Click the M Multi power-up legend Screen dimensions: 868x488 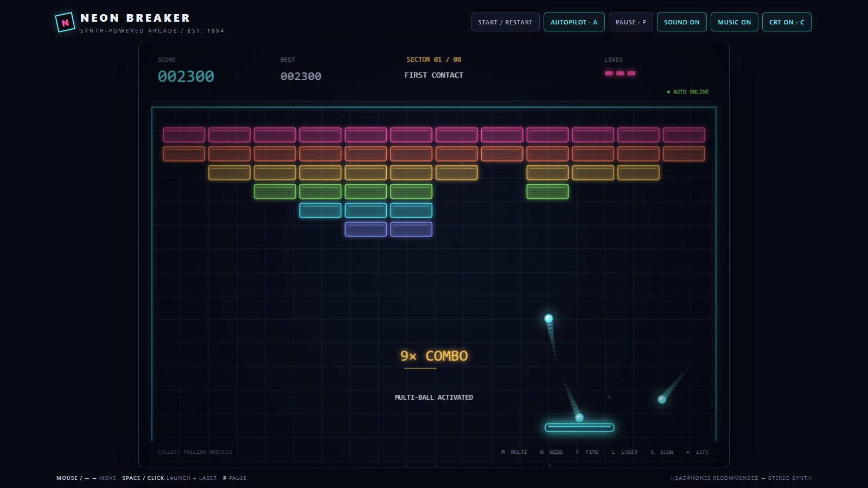tap(514, 452)
